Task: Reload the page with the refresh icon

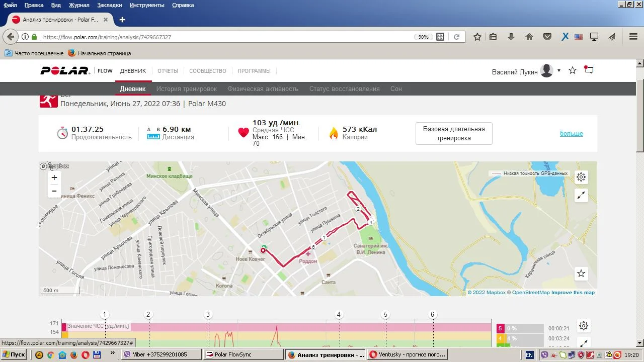Action: [x=456, y=37]
